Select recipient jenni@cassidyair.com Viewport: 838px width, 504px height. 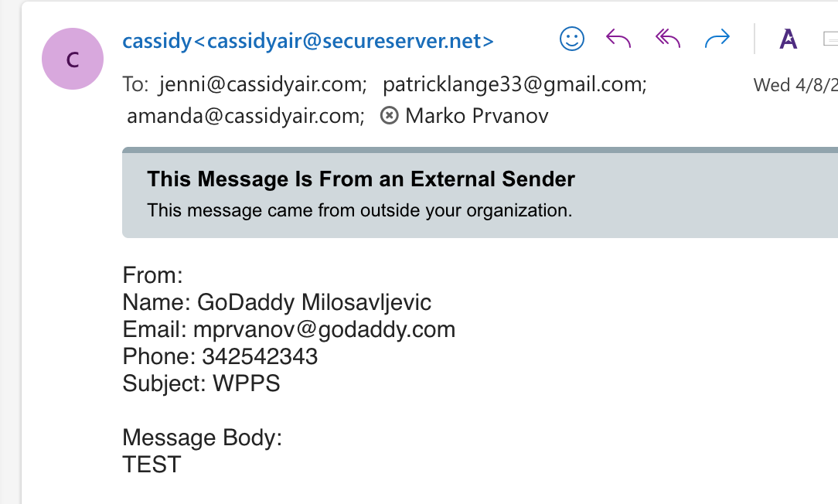[263, 84]
